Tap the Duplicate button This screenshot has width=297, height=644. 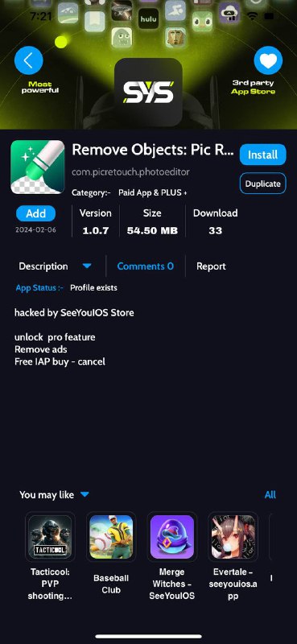click(263, 184)
